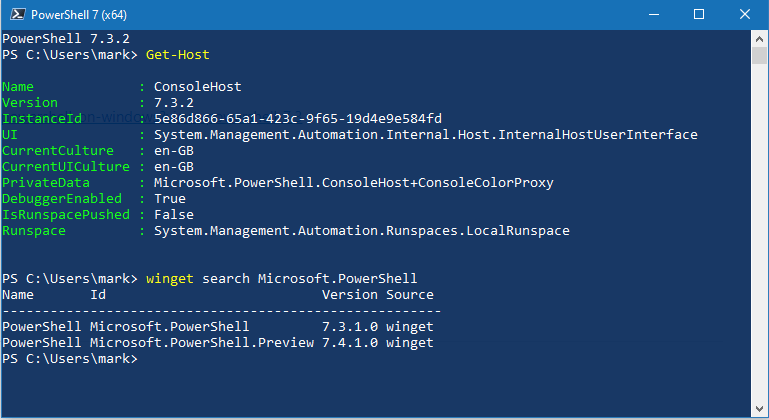Click the 'Source' column header
The height and width of the screenshot is (420, 769).
(x=410, y=294)
